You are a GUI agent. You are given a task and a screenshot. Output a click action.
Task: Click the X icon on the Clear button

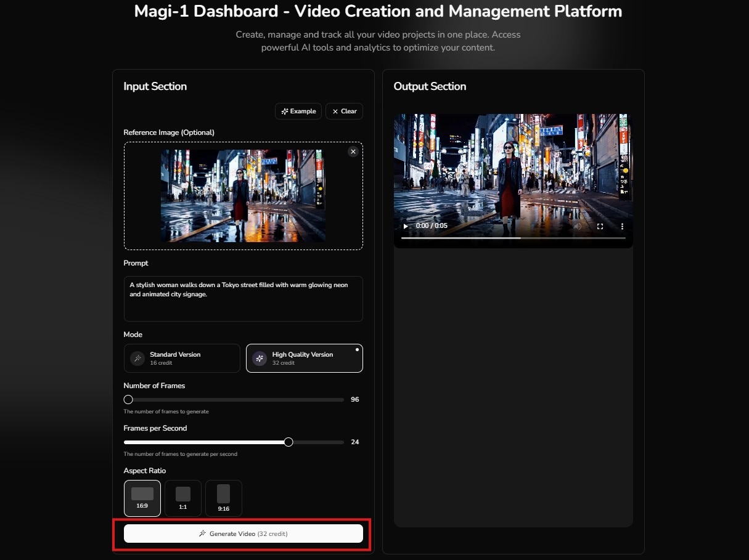pyautogui.click(x=335, y=112)
